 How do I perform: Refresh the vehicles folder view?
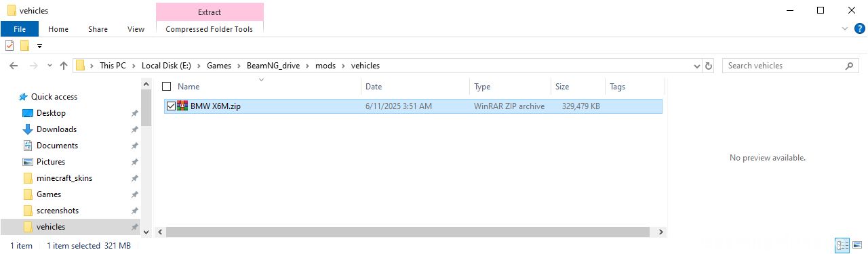pyautogui.click(x=709, y=66)
